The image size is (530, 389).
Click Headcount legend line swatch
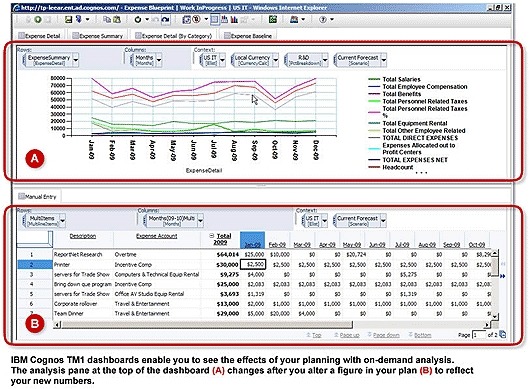point(374,167)
